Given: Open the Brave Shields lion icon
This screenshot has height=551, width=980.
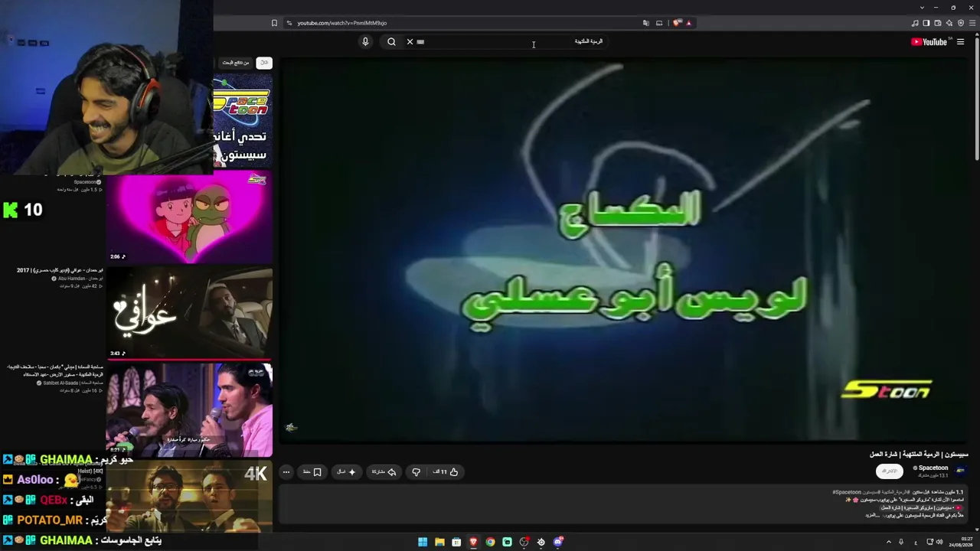Looking at the screenshot, I should click(677, 23).
